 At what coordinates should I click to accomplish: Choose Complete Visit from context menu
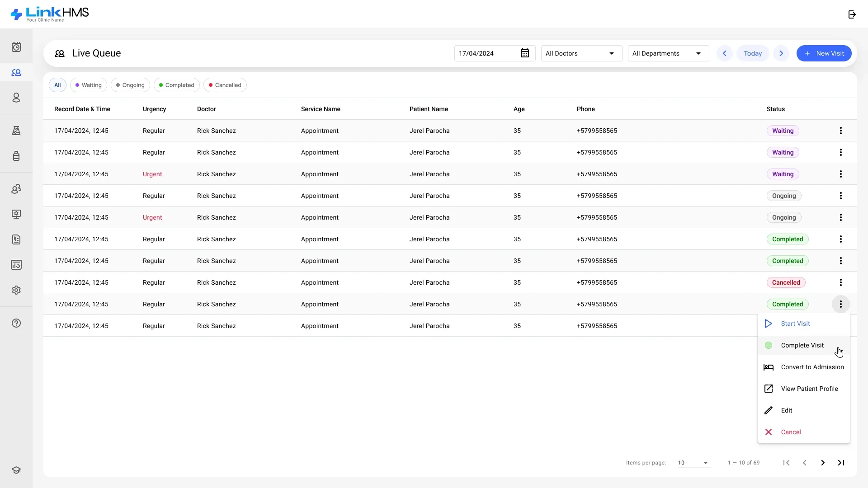tap(804, 345)
